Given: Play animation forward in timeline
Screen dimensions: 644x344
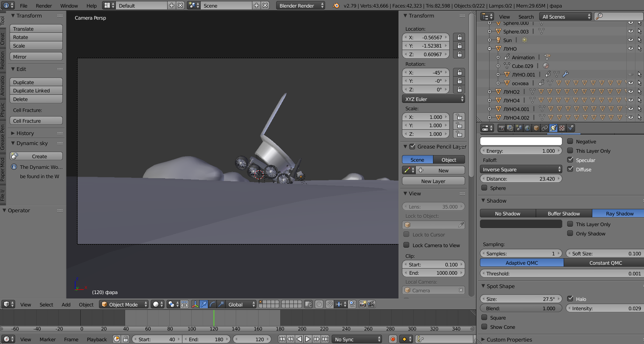Looking at the screenshot, I should coord(308,339).
